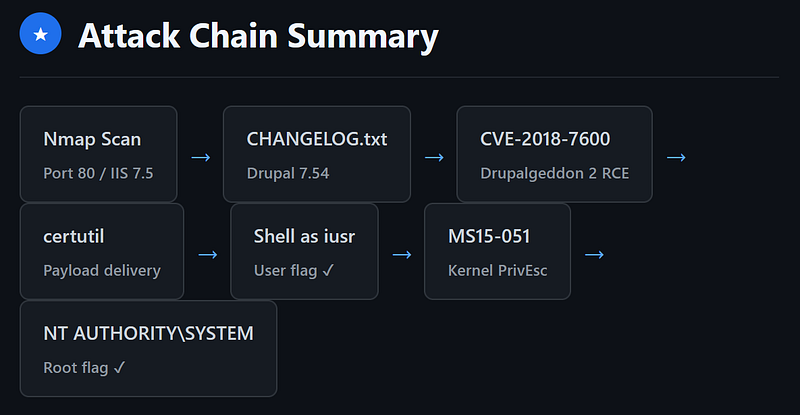Select the arrow right of the CVE-2018-7600 card
800x415 pixels.
[676, 157]
